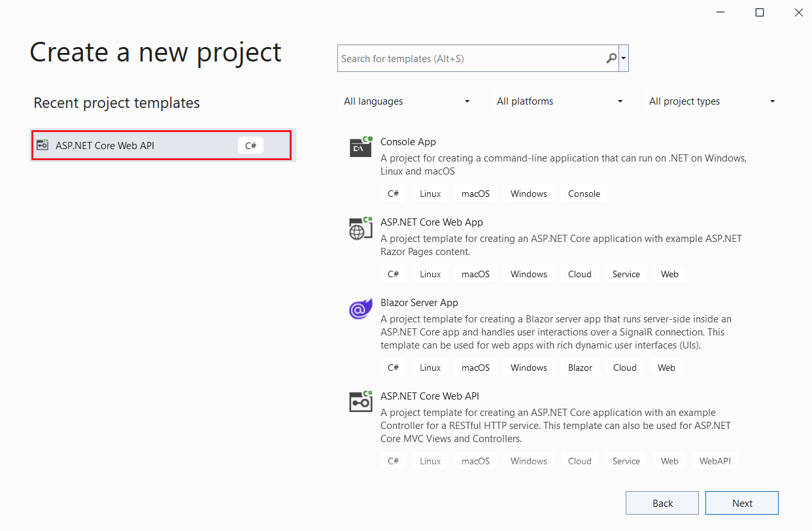Click the macOS tag under Console App

click(x=475, y=193)
